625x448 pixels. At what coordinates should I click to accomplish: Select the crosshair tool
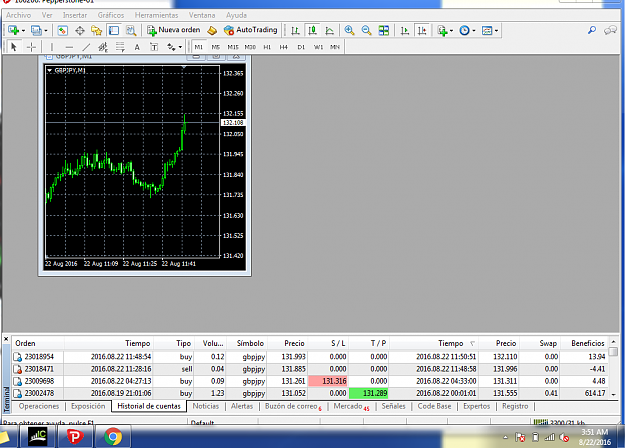[x=31, y=47]
